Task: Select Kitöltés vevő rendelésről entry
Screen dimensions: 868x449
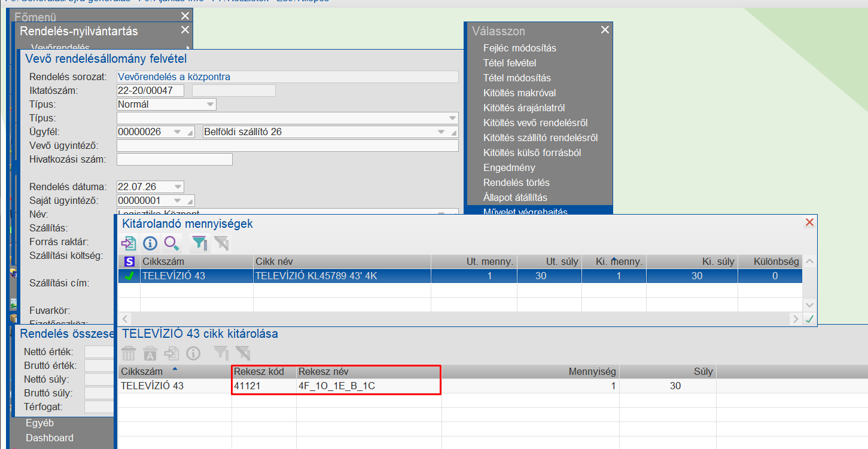Action: pos(535,123)
